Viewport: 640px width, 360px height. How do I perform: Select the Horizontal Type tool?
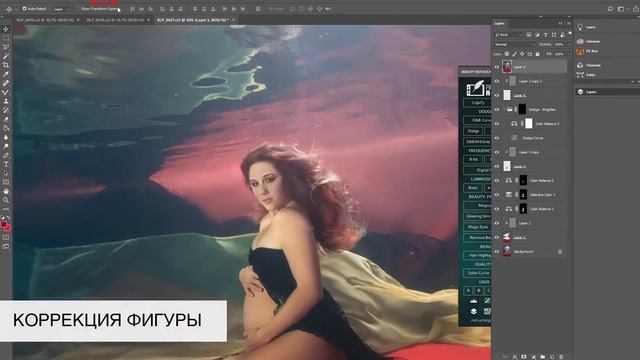click(6, 164)
